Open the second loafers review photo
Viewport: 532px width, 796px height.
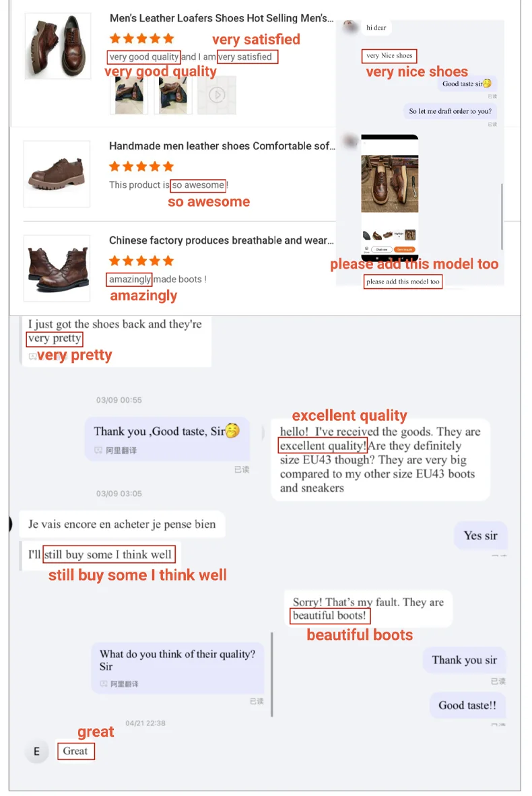(172, 95)
